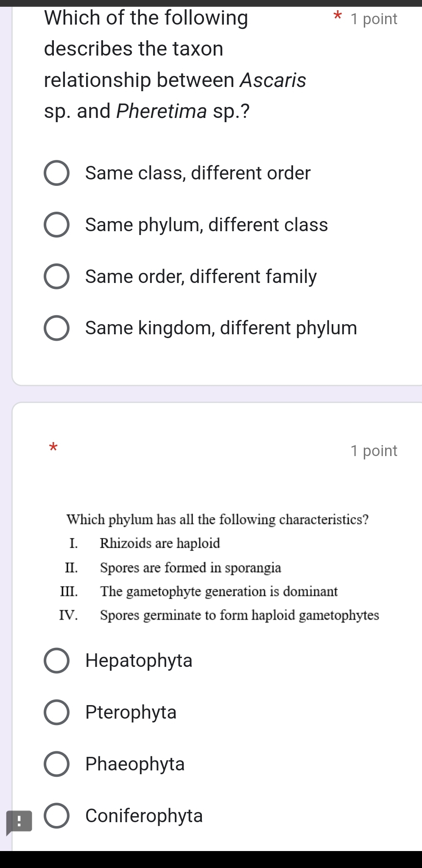The width and height of the screenshot is (422, 868).
Task: Click the red asterisk on the second question
Action: tap(53, 448)
